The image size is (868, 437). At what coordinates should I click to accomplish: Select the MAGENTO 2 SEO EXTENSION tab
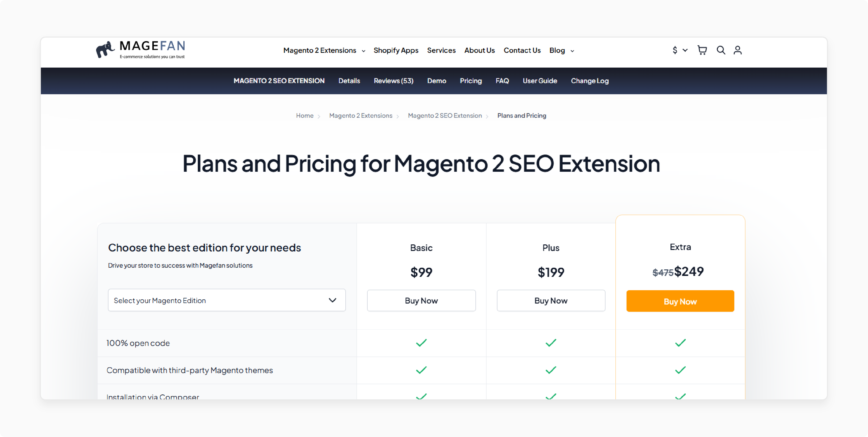[x=279, y=81]
